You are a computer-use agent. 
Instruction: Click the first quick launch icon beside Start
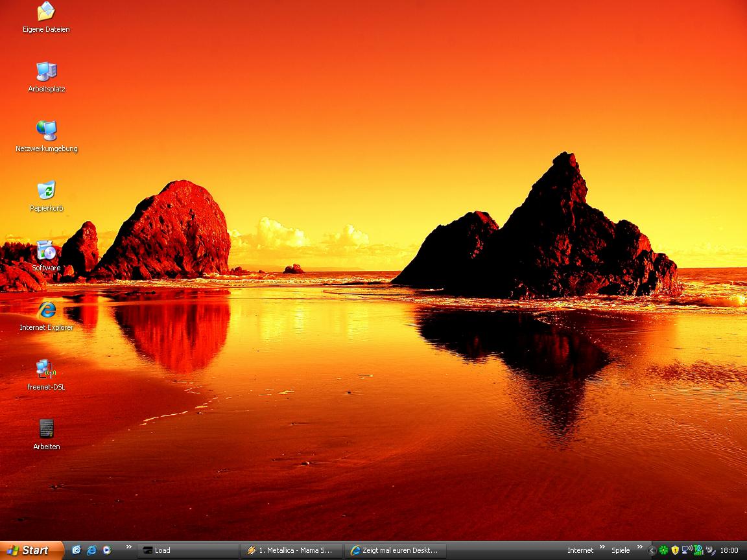click(77, 550)
